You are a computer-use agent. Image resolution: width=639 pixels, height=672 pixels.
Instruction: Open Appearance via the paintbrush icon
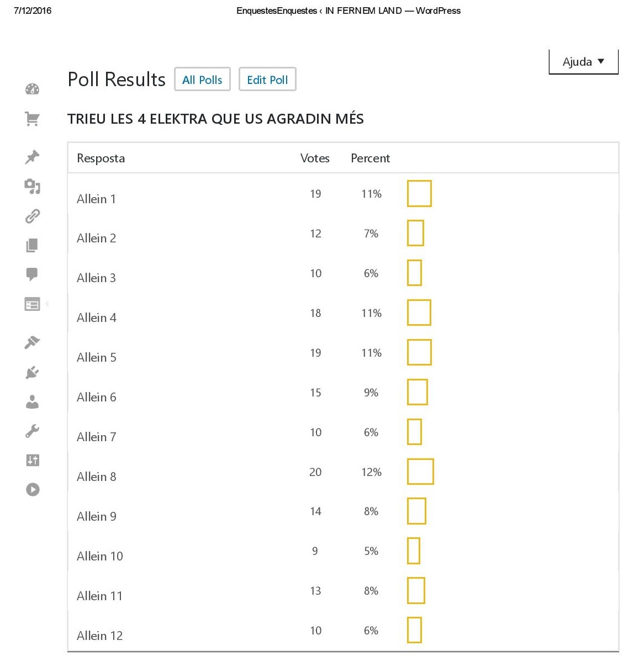(x=33, y=342)
